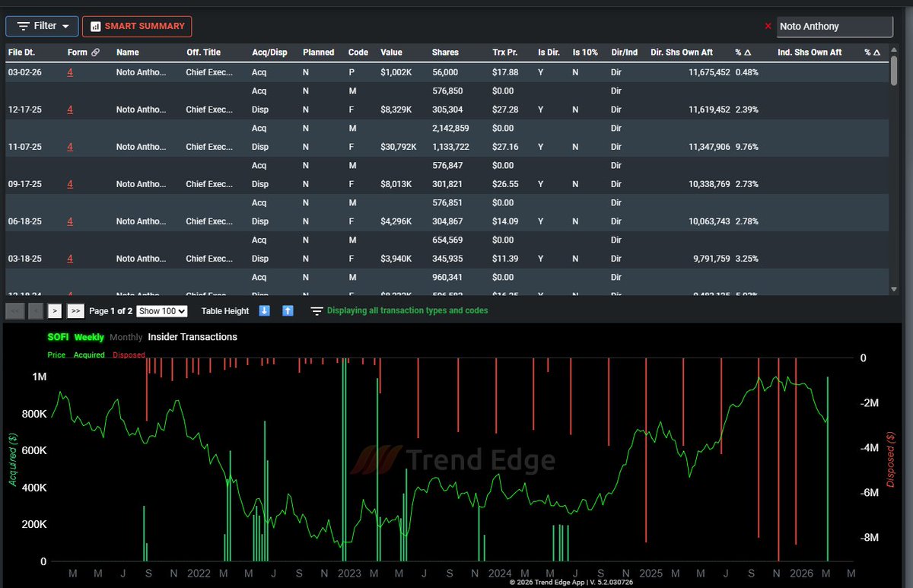Select the $1,002K value cell
The image size is (913, 588).
pos(396,72)
